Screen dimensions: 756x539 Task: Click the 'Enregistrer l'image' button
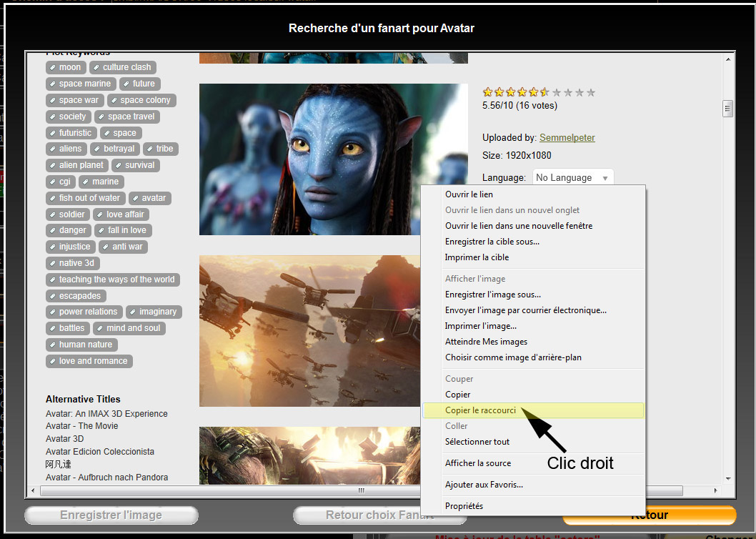click(111, 515)
